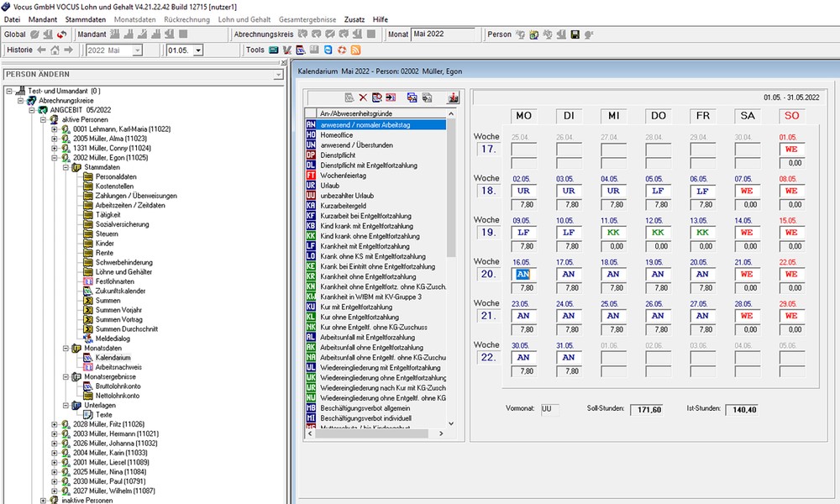840x504 pixels.
Task: Collapse the Stammdaten tree node
Action: [64, 167]
